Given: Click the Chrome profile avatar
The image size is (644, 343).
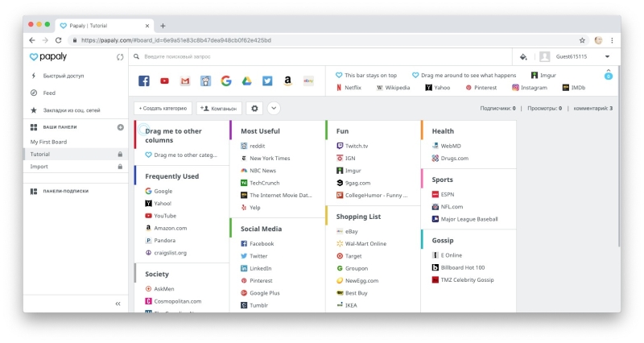Looking at the screenshot, I should (x=598, y=40).
